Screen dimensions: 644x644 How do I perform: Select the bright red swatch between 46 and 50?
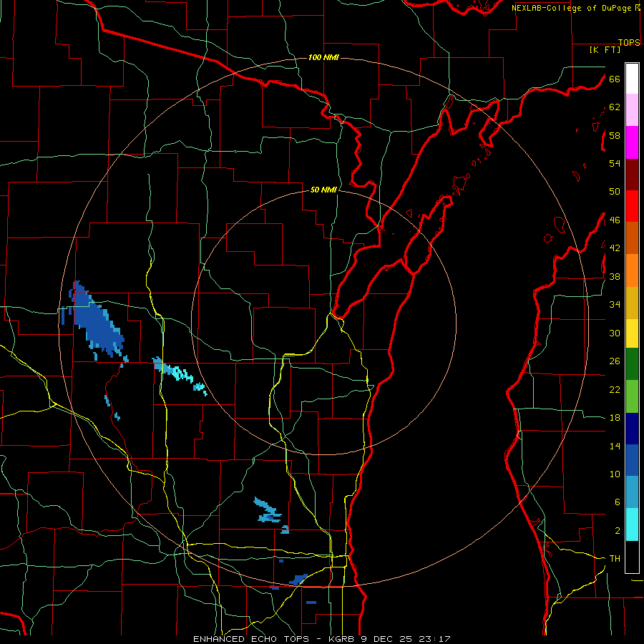pos(632,206)
